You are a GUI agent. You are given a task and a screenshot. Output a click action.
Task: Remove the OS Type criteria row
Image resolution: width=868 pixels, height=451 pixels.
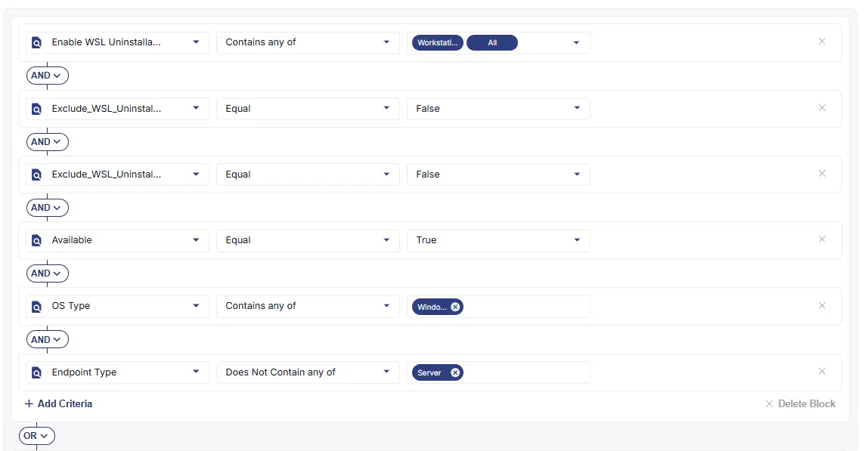pyautogui.click(x=822, y=305)
